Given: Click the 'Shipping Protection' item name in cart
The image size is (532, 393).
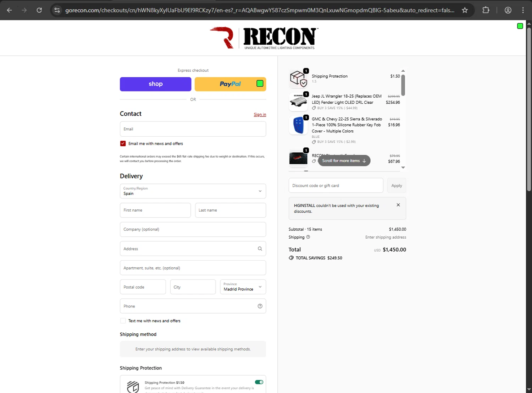Looking at the screenshot, I should 329,76.
